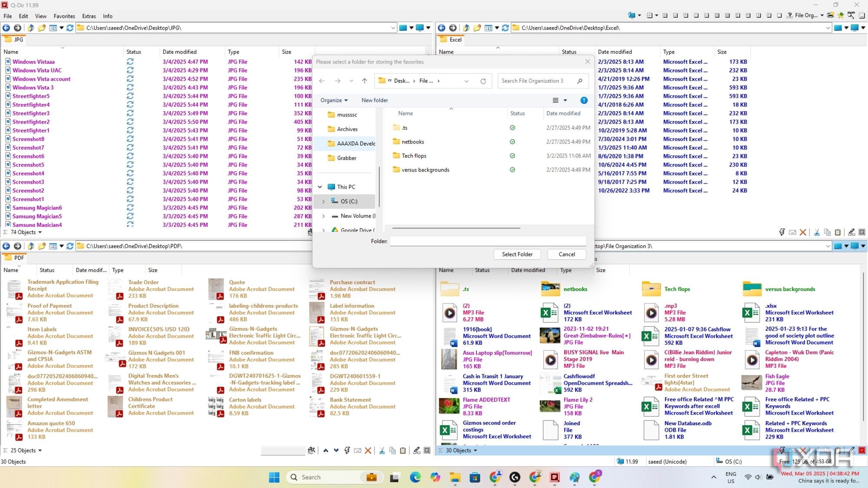The image size is (868, 488).
Task: Go back in the JPG pane
Action: (x=6, y=28)
